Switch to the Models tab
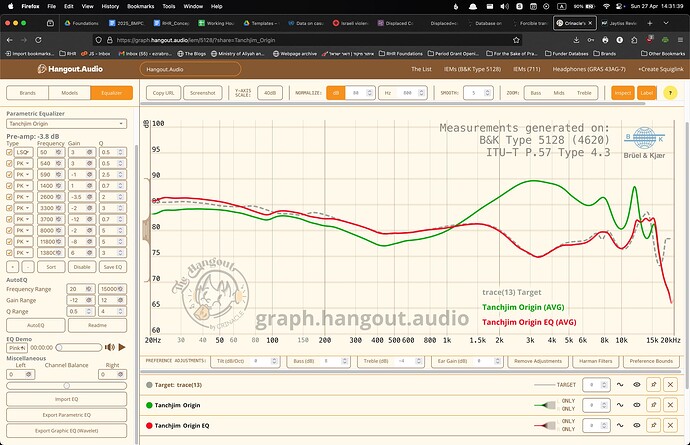The image size is (690, 445). [70, 93]
